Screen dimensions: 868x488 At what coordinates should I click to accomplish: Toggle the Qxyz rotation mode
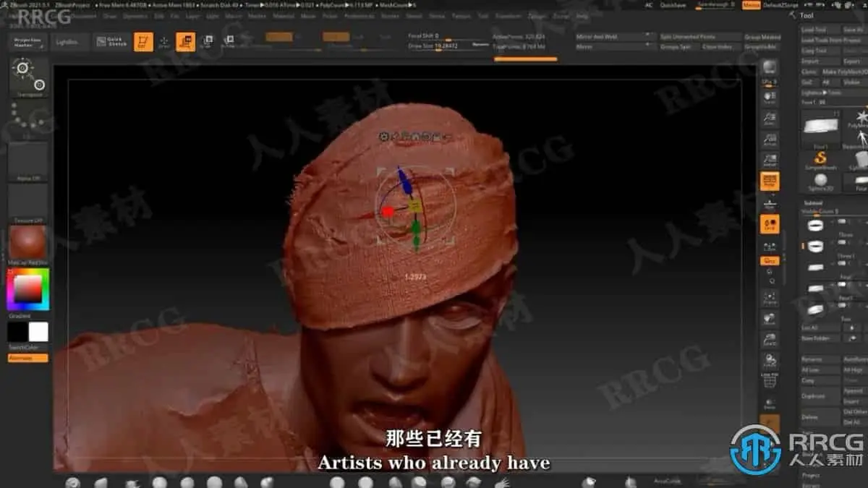[x=770, y=261]
